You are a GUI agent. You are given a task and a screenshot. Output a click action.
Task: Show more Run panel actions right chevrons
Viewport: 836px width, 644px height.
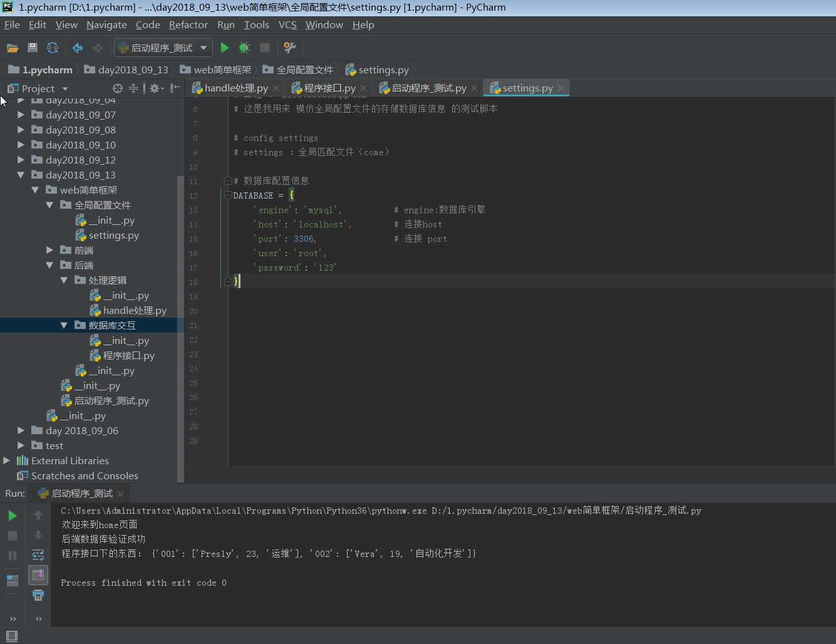38,619
